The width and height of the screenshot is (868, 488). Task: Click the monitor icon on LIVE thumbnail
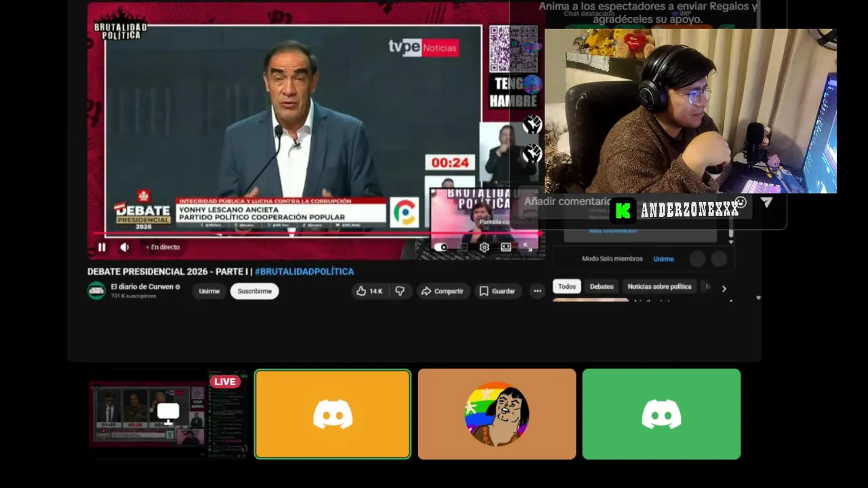click(168, 412)
